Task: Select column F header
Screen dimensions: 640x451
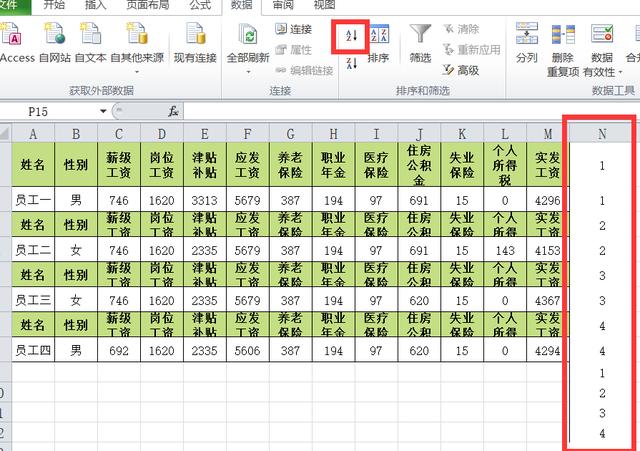Action: click(x=247, y=133)
